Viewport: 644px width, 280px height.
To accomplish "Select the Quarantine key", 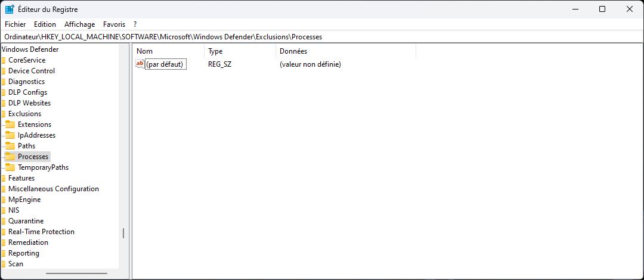I will point(26,220).
